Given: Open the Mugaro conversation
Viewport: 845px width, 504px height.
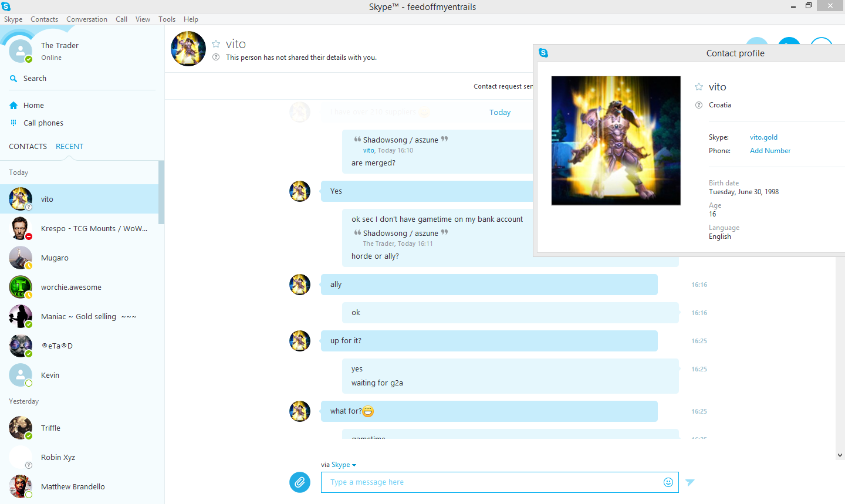Looking at the screenshot, I should pyautogui.click(x=79, y=258).
